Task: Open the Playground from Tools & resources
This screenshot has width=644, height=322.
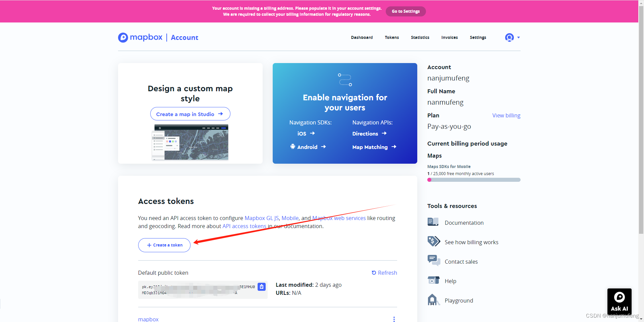Action: coord(433,300)
